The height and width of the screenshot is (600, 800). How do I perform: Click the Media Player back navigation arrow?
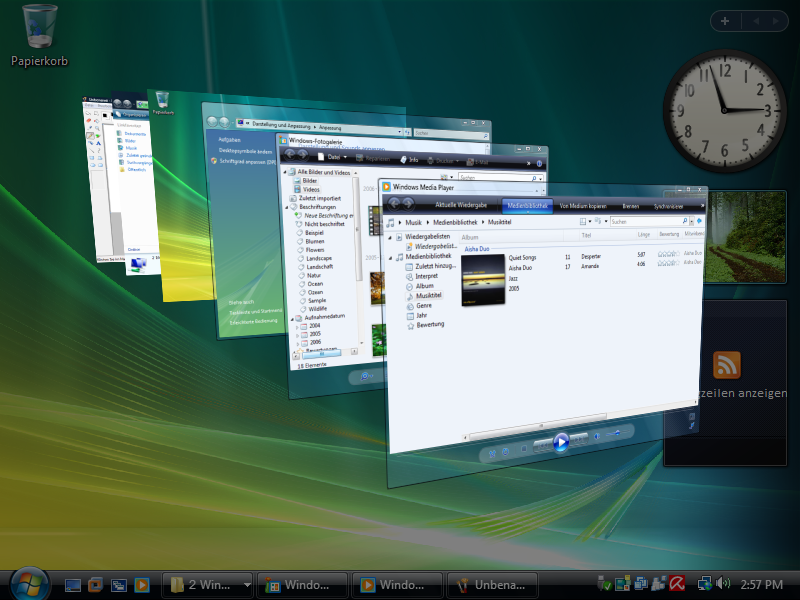394,205
